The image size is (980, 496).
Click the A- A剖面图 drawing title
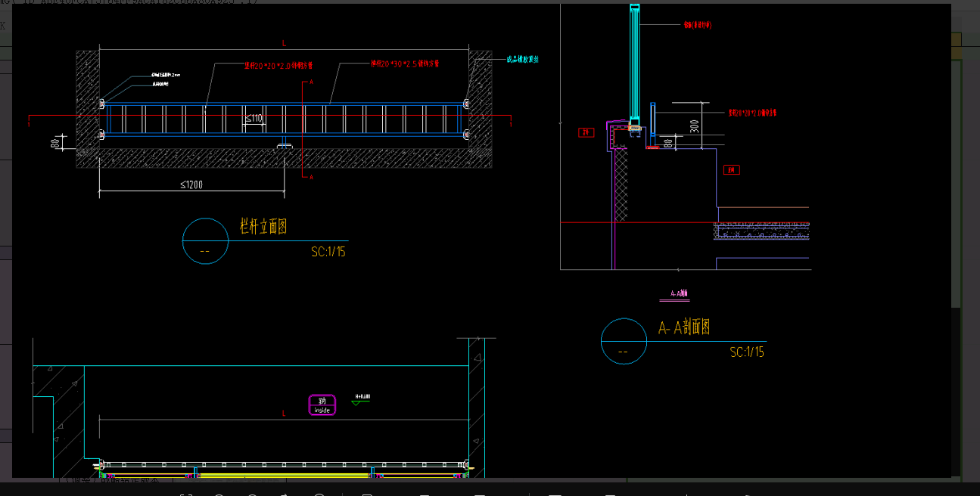(x=683, y=327)
